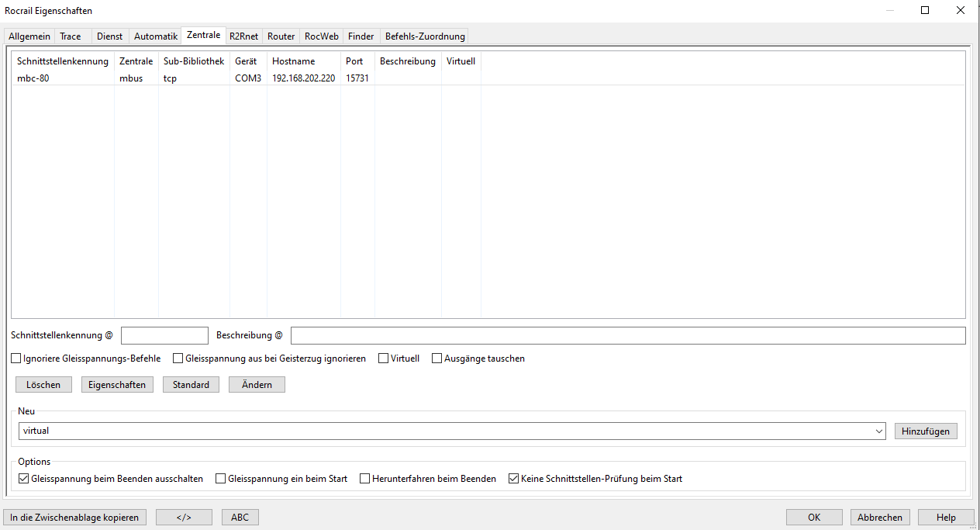Click the Beschreibung column header
The width and height of the screenshot is (980, 530).
pyautogui.click(x=408, y=61)
